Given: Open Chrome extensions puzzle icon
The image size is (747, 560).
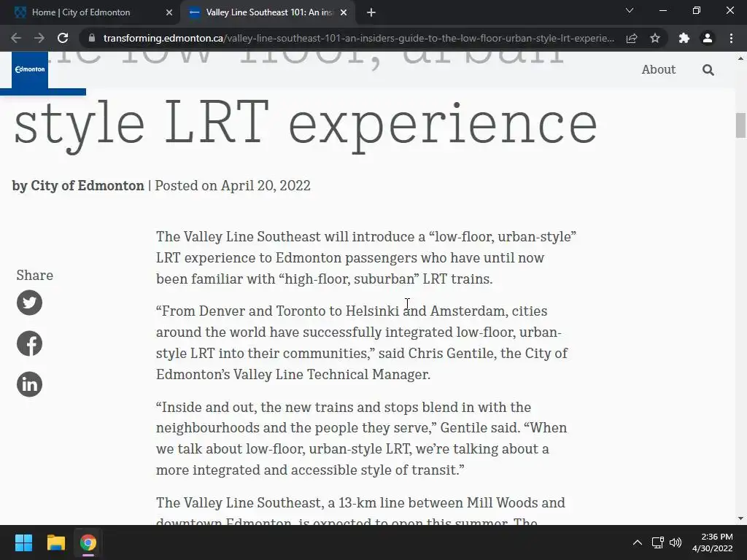Looking at the screenshot, I should pos(684,38).
